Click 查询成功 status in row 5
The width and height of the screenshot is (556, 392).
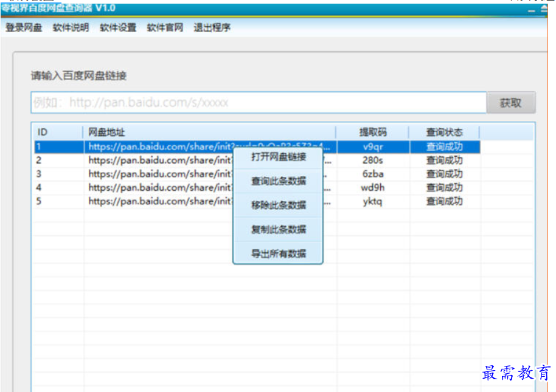click(444, 201)
